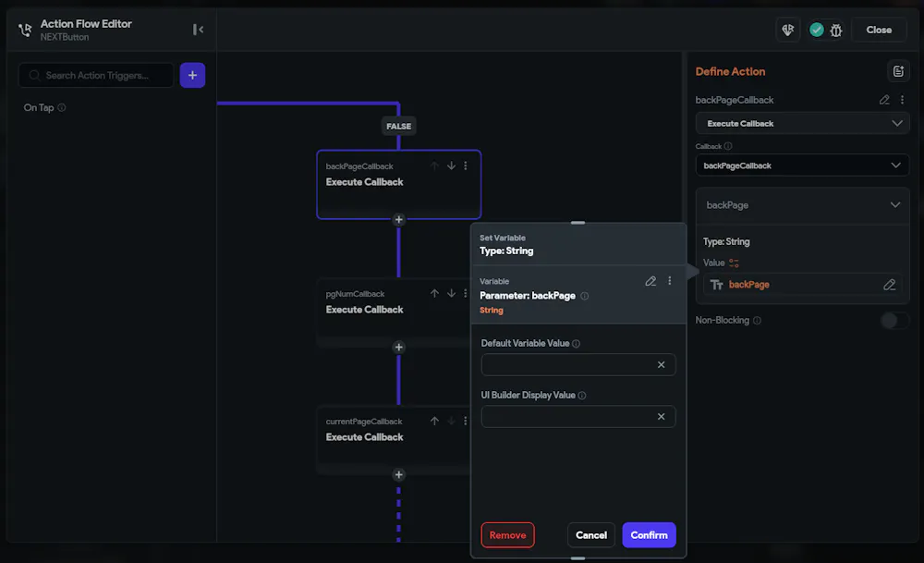Click the red Remove button
The width and height of the screenshot is (924, 563).
tap(507, 535)
